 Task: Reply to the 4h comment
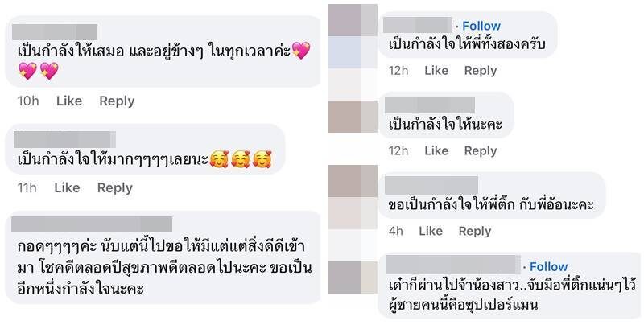475,232
